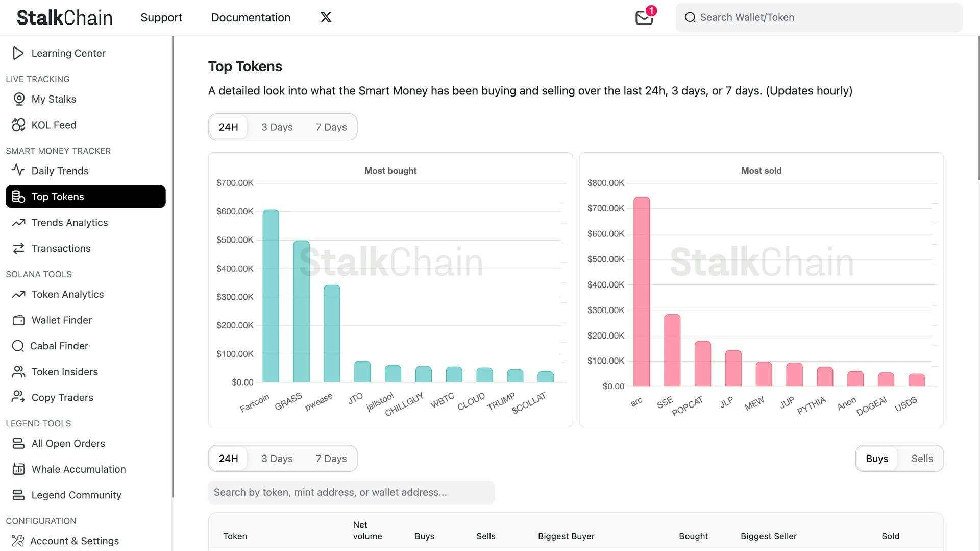This screenshot has width=980, height=551.
Task: Click the All Open Orders icon
Action: point(19,443)
